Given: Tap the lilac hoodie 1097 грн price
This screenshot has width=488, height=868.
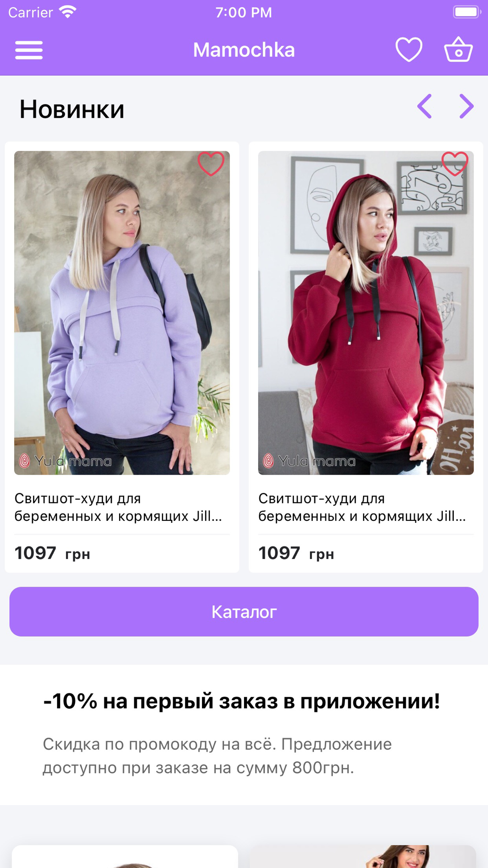Looking at the screenshot, I should coord(52,554).
